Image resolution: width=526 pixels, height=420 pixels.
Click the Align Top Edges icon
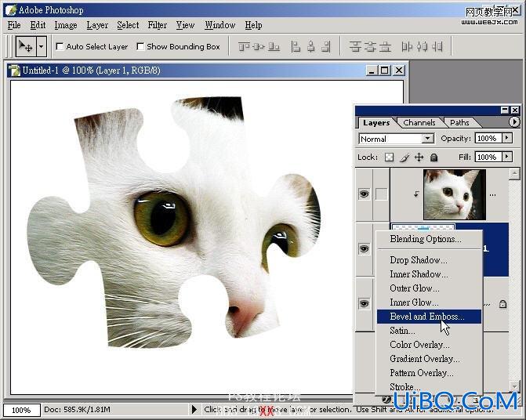click(244, 46)
